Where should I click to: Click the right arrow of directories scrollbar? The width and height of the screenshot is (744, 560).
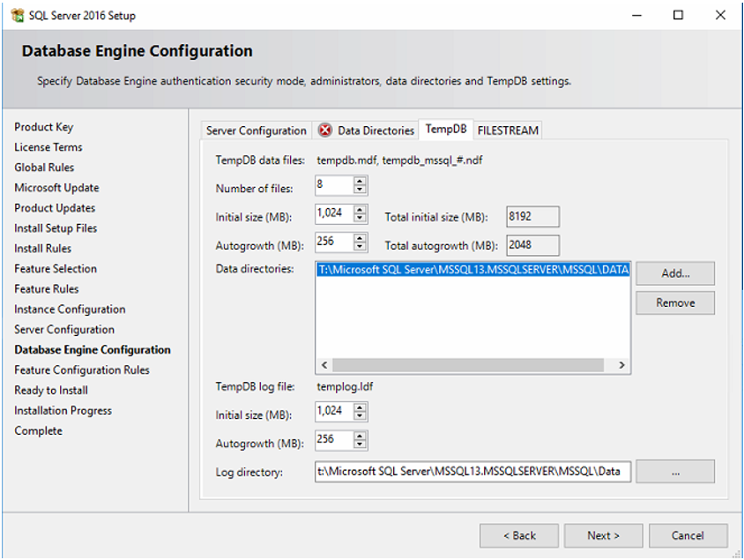tap(621, 365)
